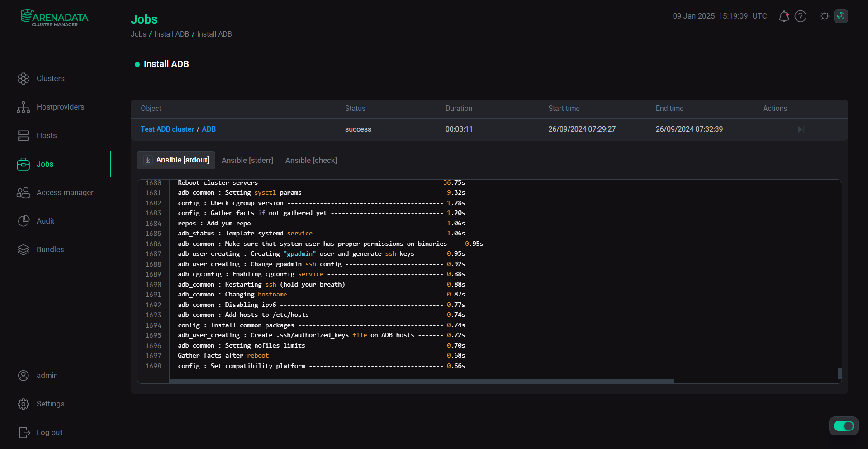Click first Install ADB breadcrumb link
Viewport: 868px width, 449px height.
click(x=172, y=34)
